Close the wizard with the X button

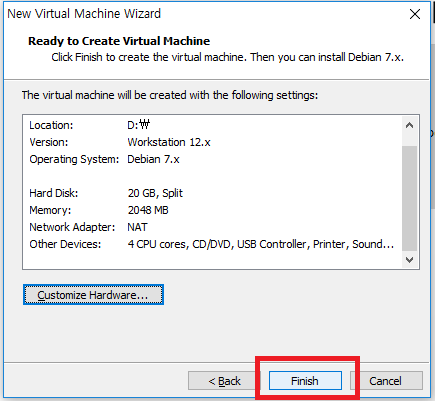point(415,14)
